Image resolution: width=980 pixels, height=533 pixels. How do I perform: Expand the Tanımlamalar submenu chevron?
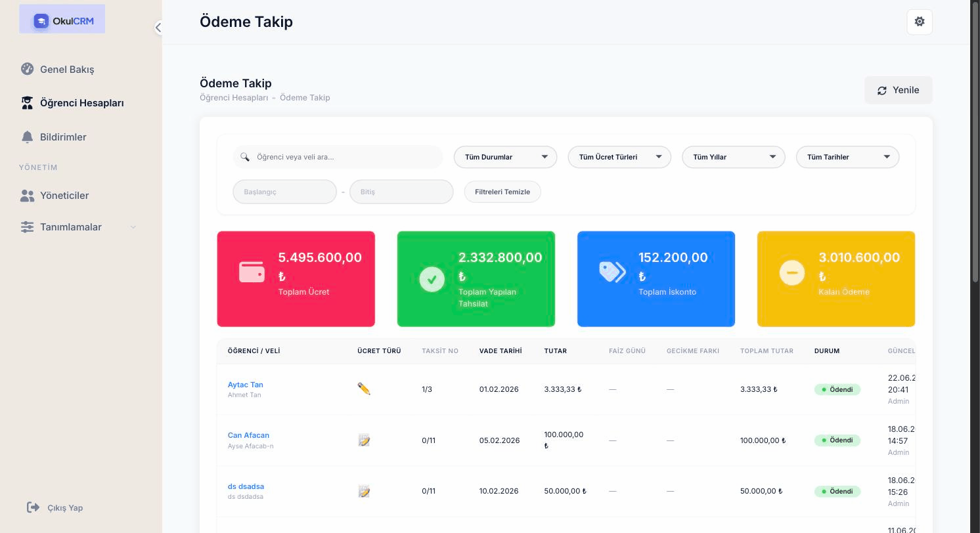[x=133, y=227]
